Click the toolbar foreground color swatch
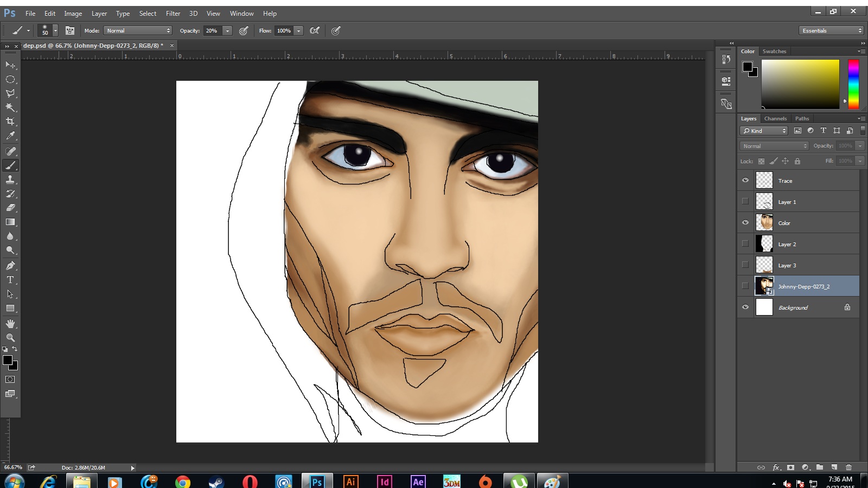Screen dimensions: 868x488 pos(8,361)
